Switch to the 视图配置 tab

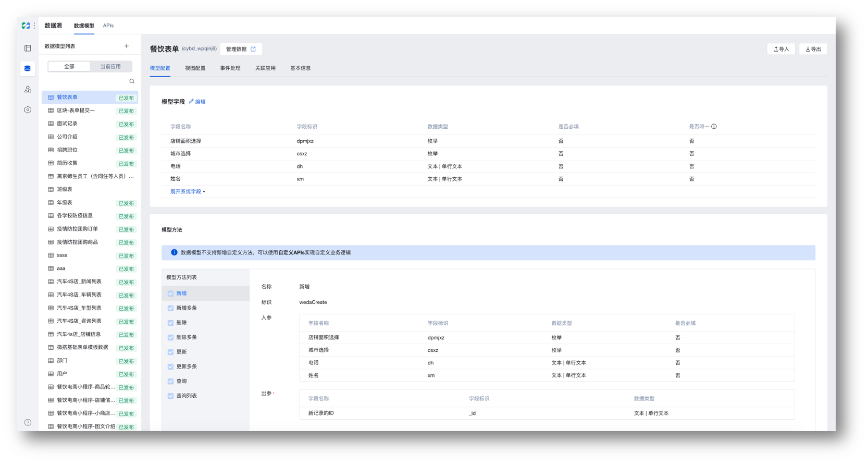click(x=195, y=68)
